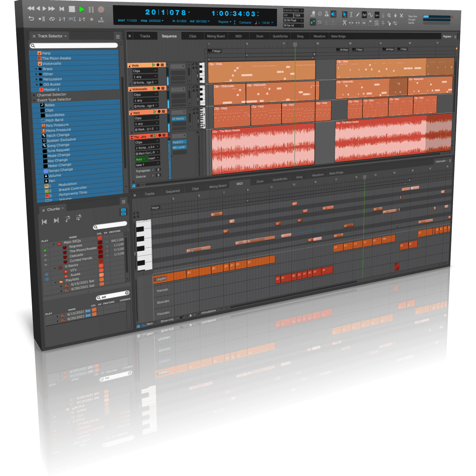Expand the Brass folder in Track Selector
The height and width of the screenshot is (476, 476).
(x=36, y=69)
